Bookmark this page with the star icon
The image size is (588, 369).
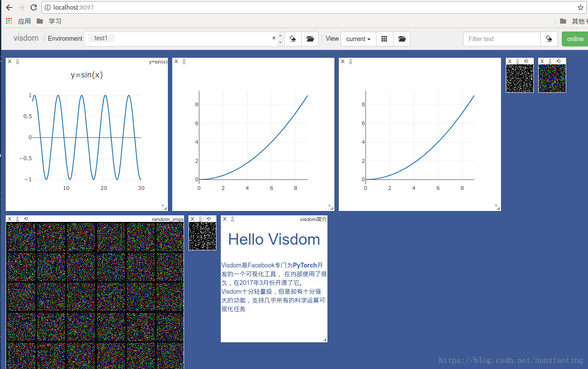tap(580, 7)
